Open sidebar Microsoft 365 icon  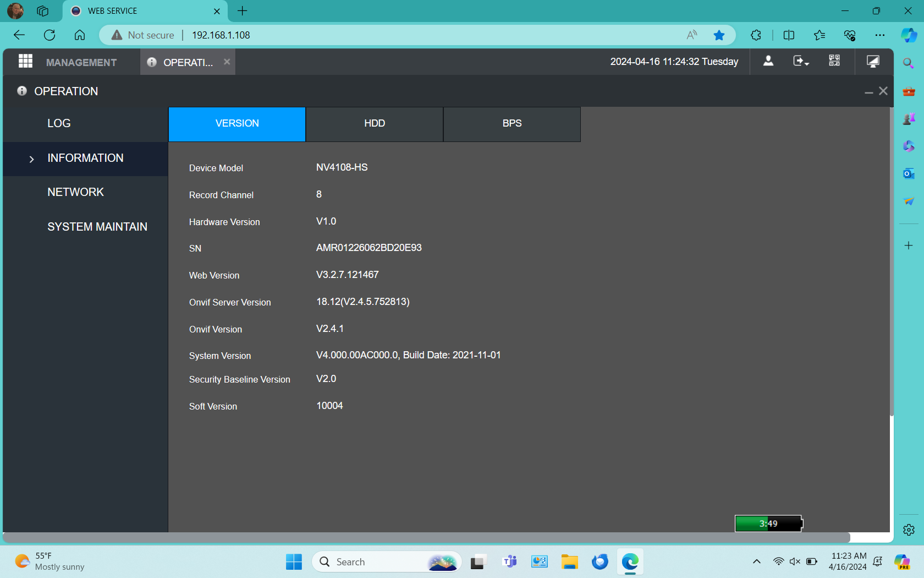tap(909, 146)
